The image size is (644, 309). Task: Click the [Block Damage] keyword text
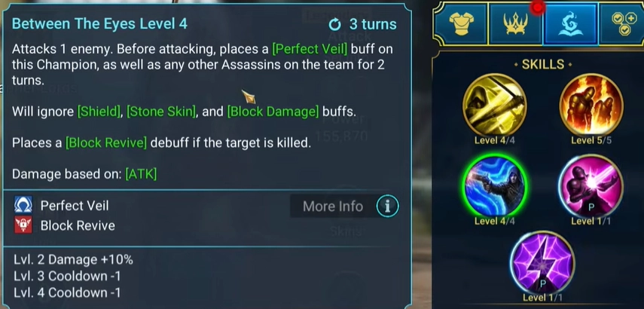click(273, 112)
